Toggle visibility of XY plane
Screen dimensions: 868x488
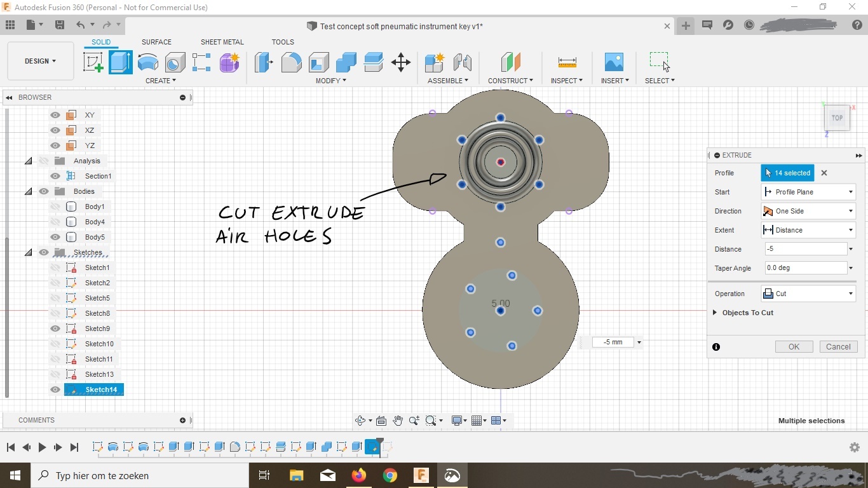(x=55, y=115)
